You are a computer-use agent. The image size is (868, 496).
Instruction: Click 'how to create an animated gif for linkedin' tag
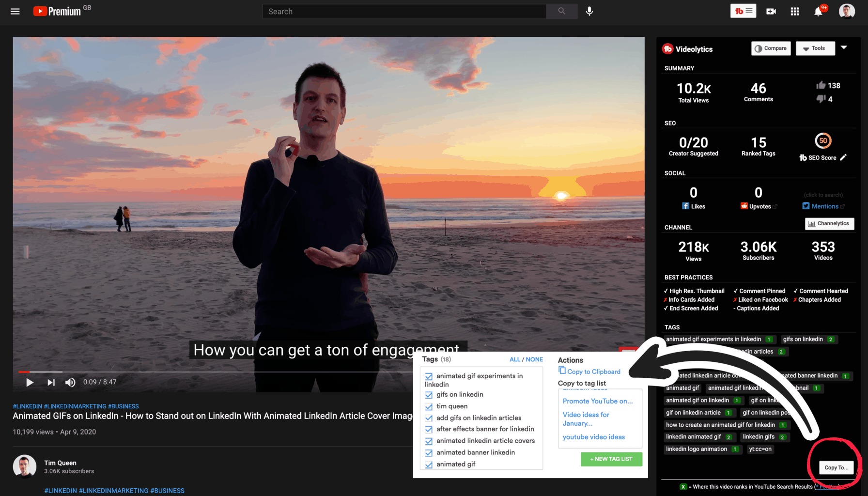click(x=726, y=425)
